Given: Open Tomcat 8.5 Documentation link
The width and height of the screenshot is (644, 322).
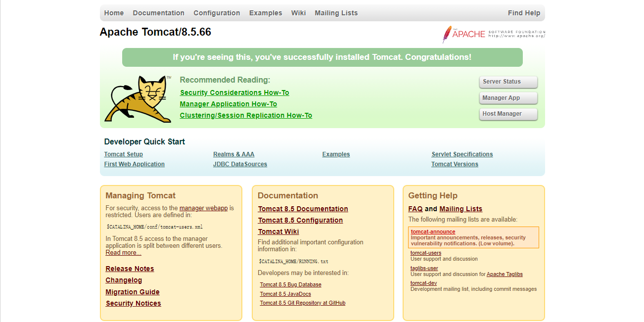Looking at the screenshot, I should tap(303, 209).
